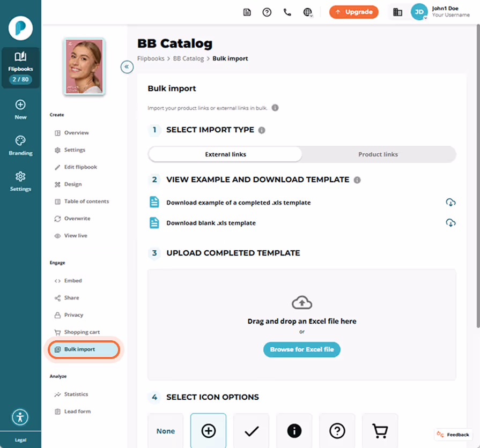The image size is (480, 448).
Task: Select the None icon option
Action: pos(166,431)
